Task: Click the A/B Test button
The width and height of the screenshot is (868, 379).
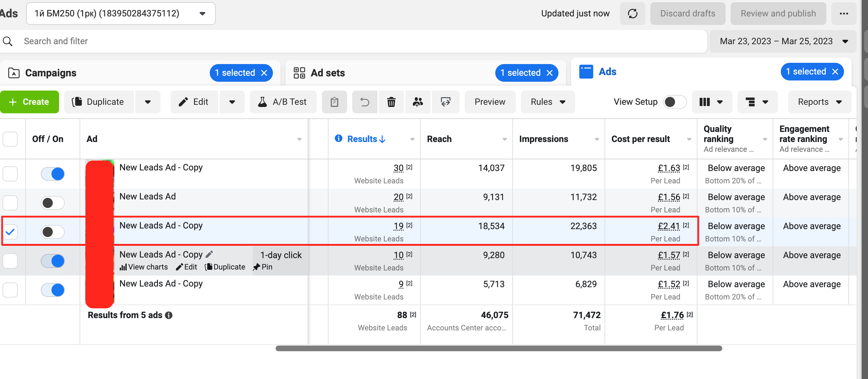Action: click(x=283, y=102)
